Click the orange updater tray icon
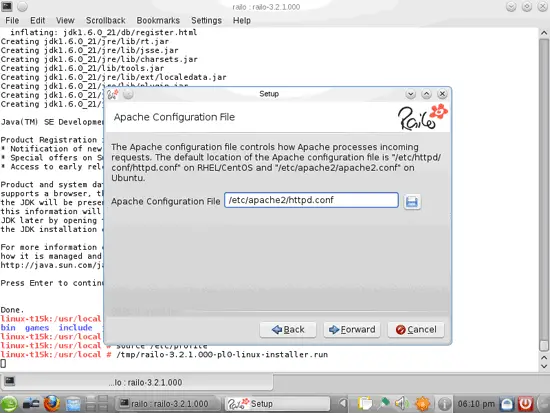 point(422,404)
